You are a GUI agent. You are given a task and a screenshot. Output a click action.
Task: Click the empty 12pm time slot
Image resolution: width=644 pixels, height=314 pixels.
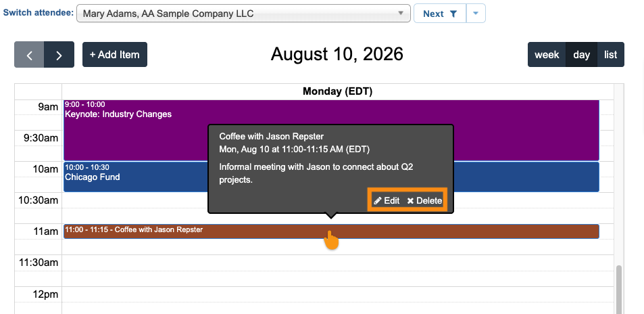click(331, 294)
